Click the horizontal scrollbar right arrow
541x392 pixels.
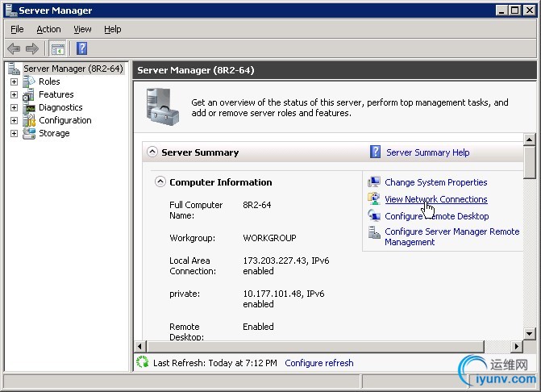517,346
